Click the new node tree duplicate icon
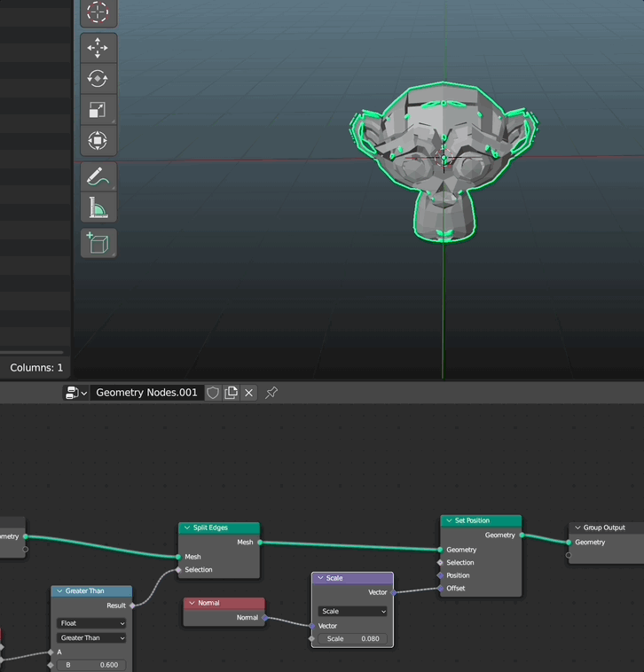The width and height of the screenshot is (644, 672). pyautogui.click(x=232, y=393)
